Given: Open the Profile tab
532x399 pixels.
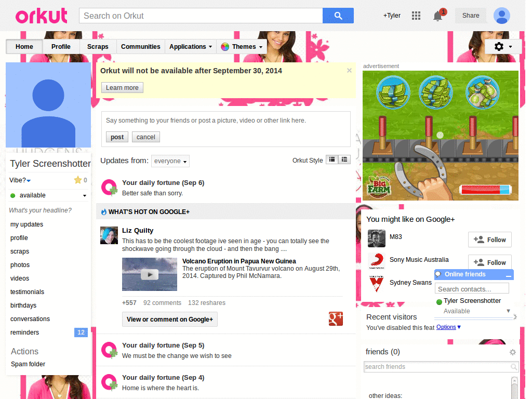Looking at the screenshot, I should pyautogui.click(x=61, y=46).
